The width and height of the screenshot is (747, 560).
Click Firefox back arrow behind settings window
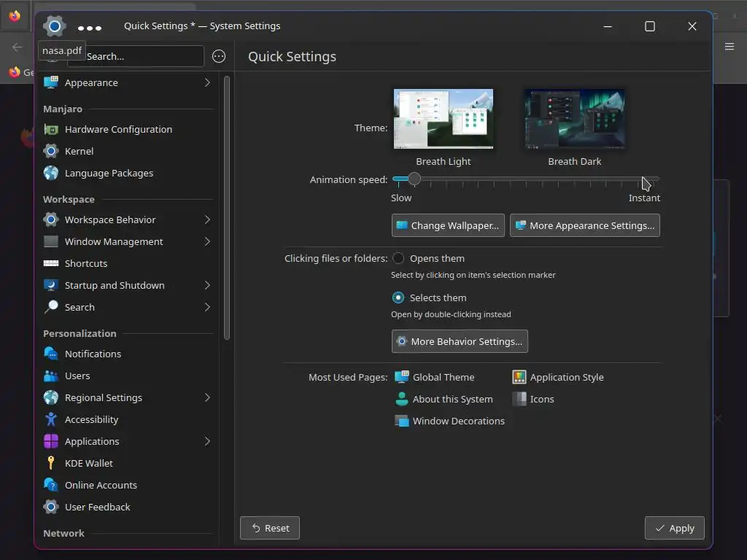point(17,47)
